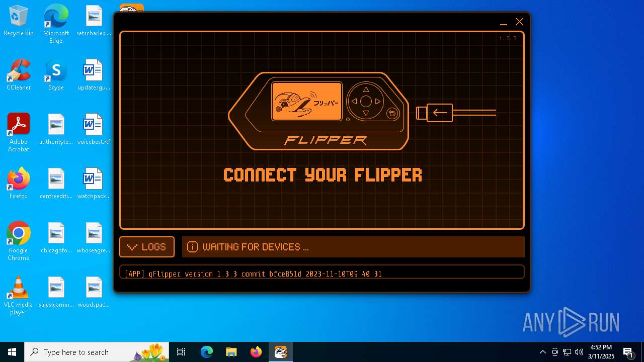The image size is (644, 362).
Task: Open network status tray icon
Action: (567, 352)
